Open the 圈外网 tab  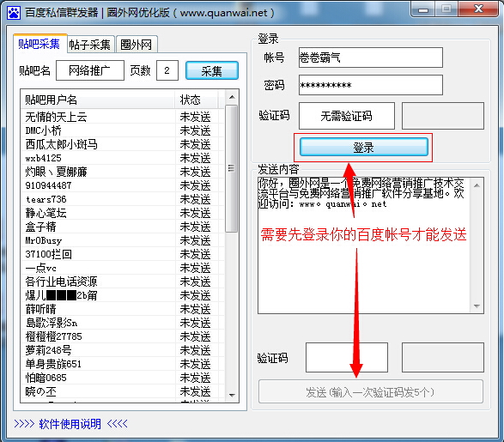[137, 45]
